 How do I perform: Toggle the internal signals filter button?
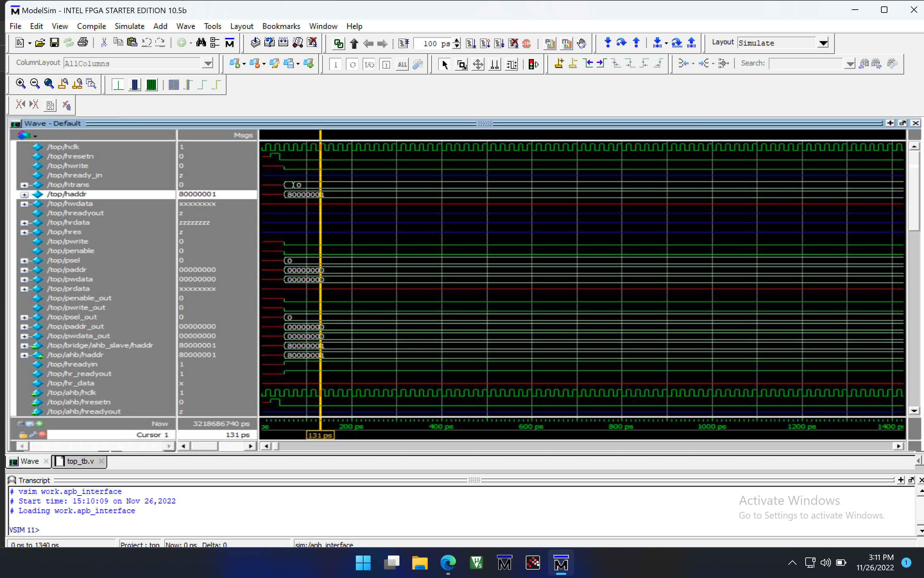386,64
